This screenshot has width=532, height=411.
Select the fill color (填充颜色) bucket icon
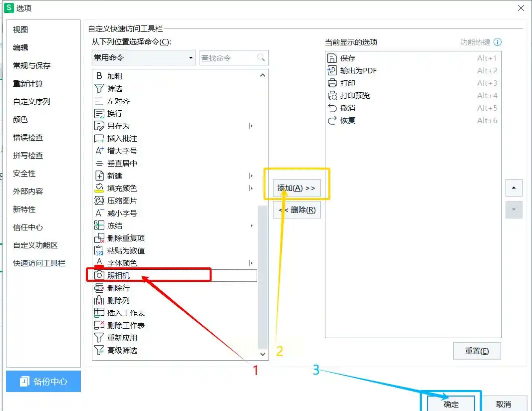tap(99, 188)
